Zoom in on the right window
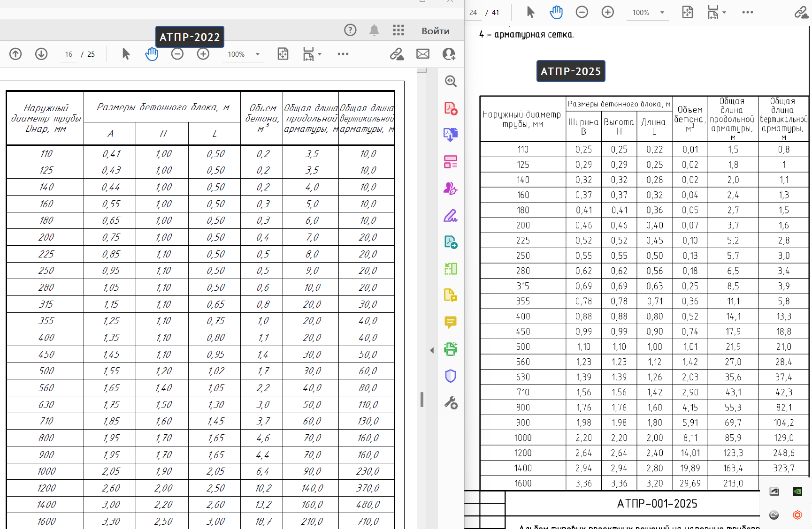 pos(608,12)
